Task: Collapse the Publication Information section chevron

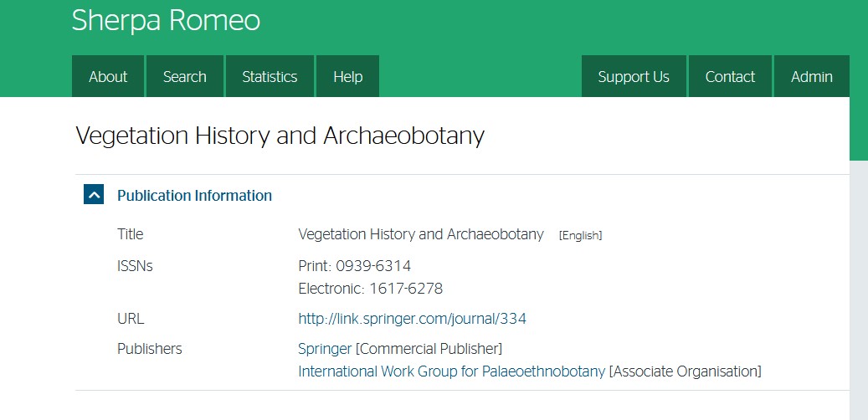Action: 94,194
